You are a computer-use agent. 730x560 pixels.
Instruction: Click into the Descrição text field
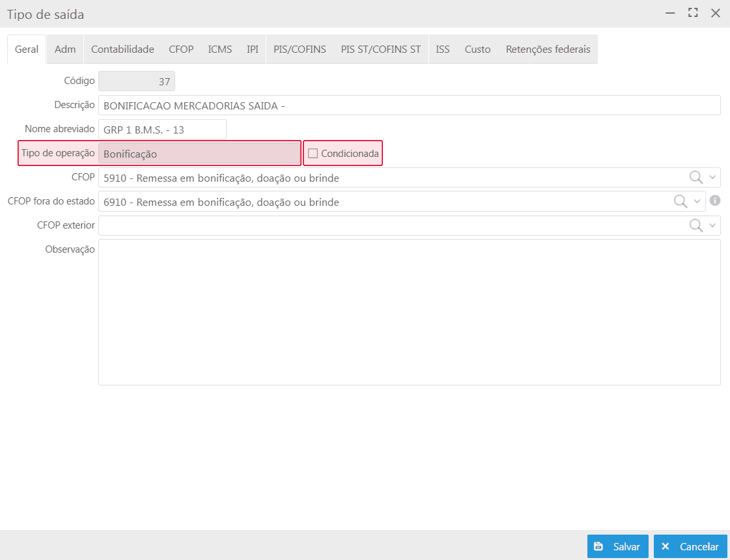pyautogui.click(x=409, y=105)
